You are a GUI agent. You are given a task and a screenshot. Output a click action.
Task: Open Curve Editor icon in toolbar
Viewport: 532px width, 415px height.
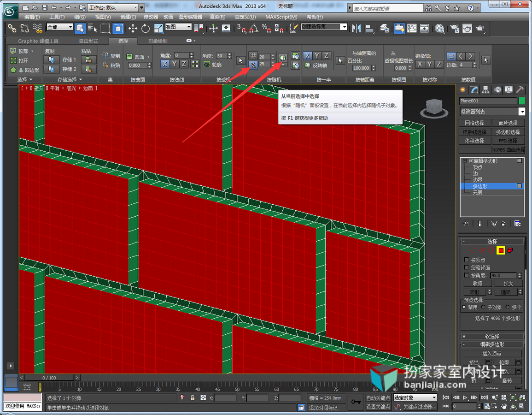412,29
